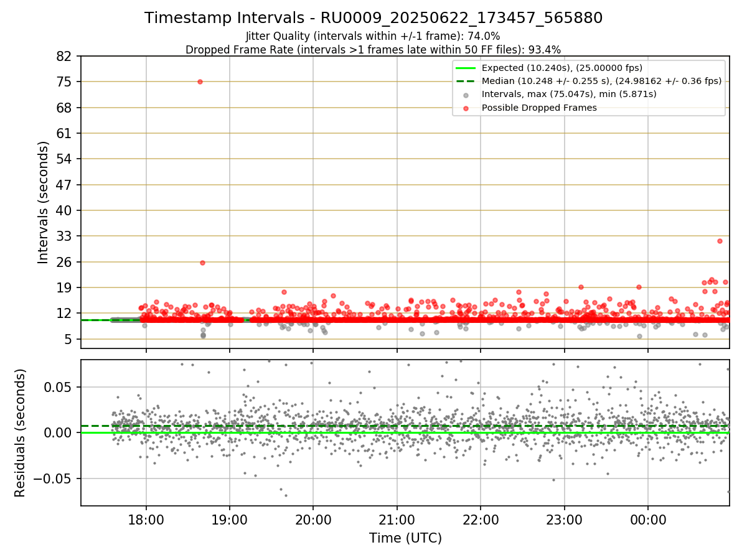This screenshot has height=560, width=747.
Task: Click the red outlier point at 75 seconds
Action: click(x=200, y=82)
